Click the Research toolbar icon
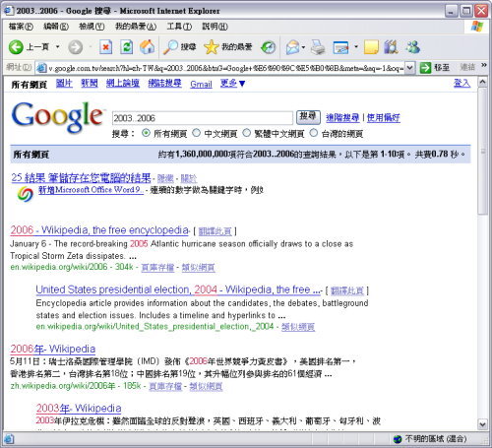492x448 pixels. point(391,47)
